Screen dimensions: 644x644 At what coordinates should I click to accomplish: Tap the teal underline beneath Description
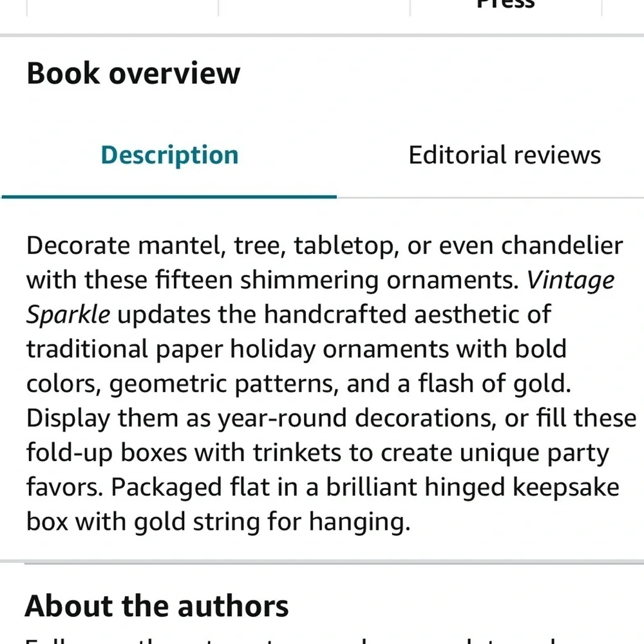[169, 197]
